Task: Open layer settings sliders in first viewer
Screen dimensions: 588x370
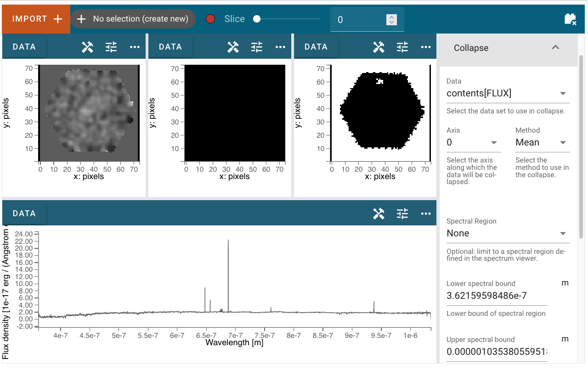Action: pos(111,47)
